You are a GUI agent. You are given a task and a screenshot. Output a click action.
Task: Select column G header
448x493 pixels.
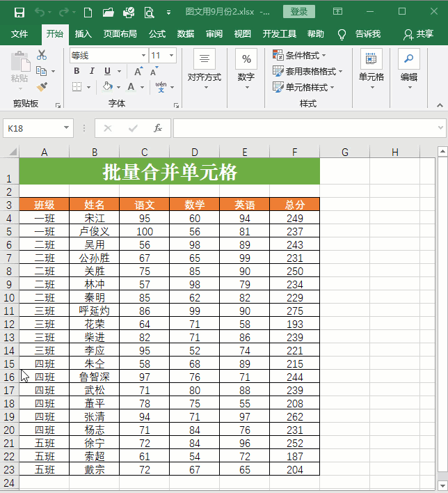tap(344, 152)
